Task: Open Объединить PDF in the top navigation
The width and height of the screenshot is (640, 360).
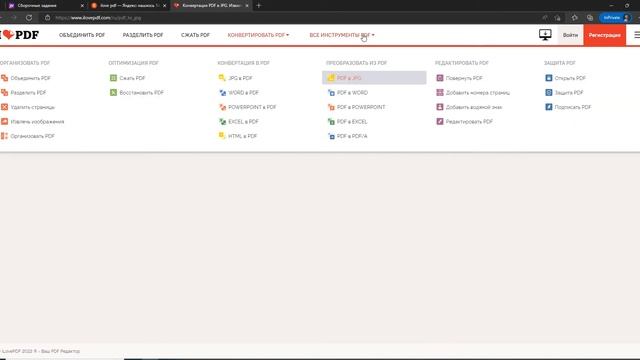Action: coord(82,35)
